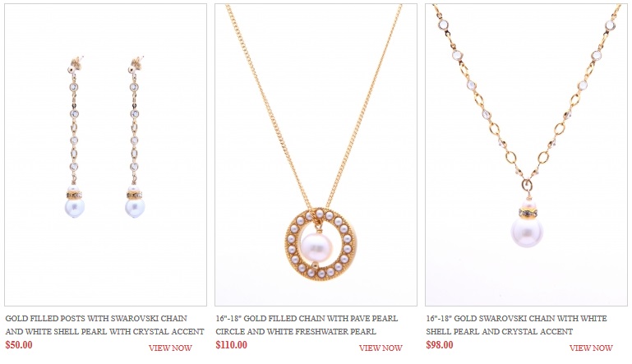Click "Circle and White Freshwater Pearl" text line

click(x=296, y=332)
